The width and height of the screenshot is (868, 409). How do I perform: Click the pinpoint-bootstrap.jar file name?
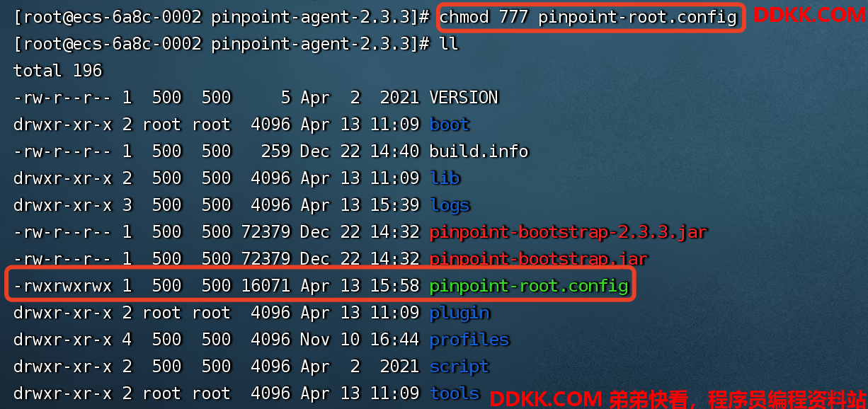[539, 259]
